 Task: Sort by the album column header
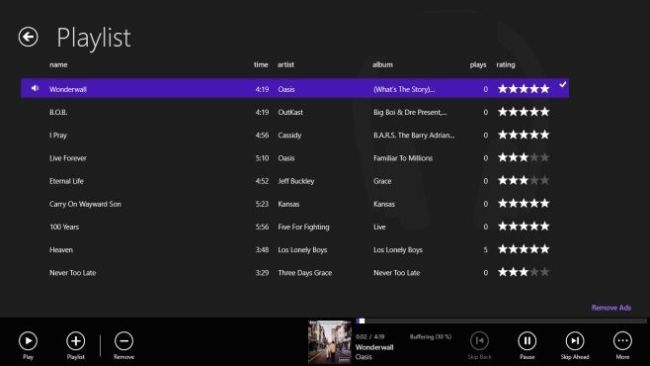click(383, 65)
